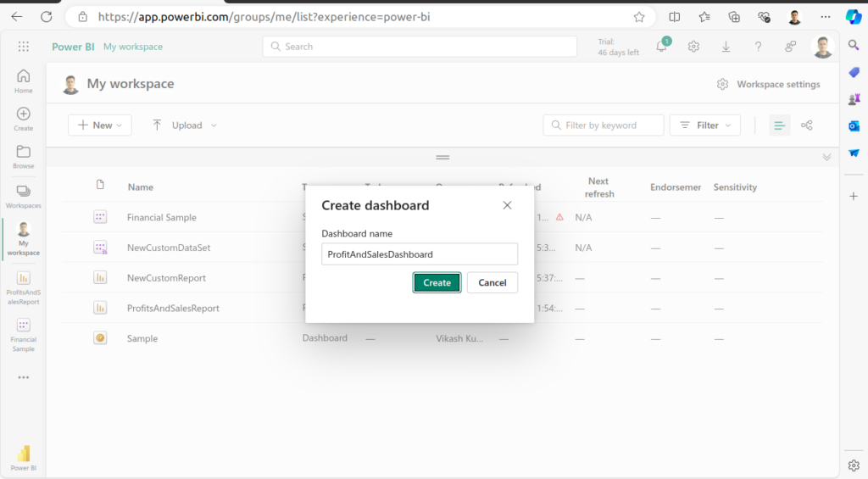Close the Create dashboard dialog
Screen dimensions: 868x479
click(x=507, y=205)
